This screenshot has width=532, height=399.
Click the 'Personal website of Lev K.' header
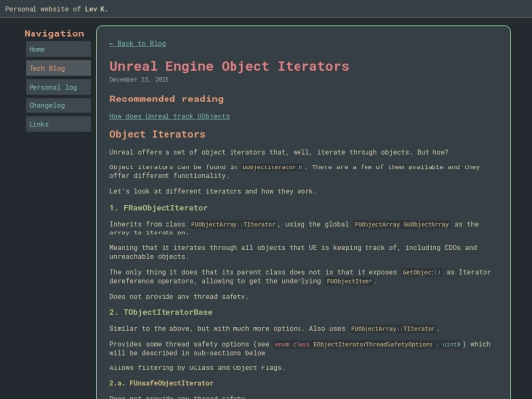click(x=56, y=9)
